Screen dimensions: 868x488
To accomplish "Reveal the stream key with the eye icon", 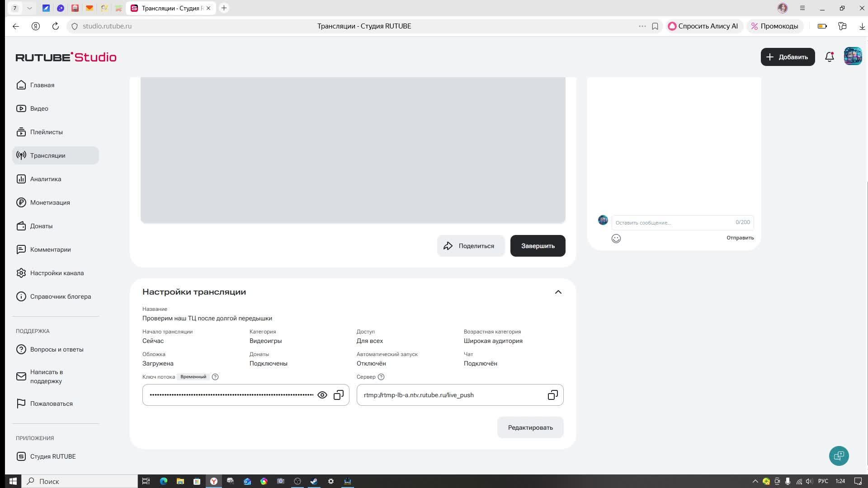I will point(322,395).
